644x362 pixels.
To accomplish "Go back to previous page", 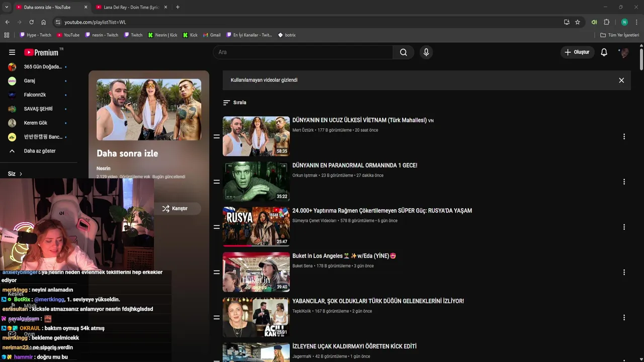I will tap(7, 22).
